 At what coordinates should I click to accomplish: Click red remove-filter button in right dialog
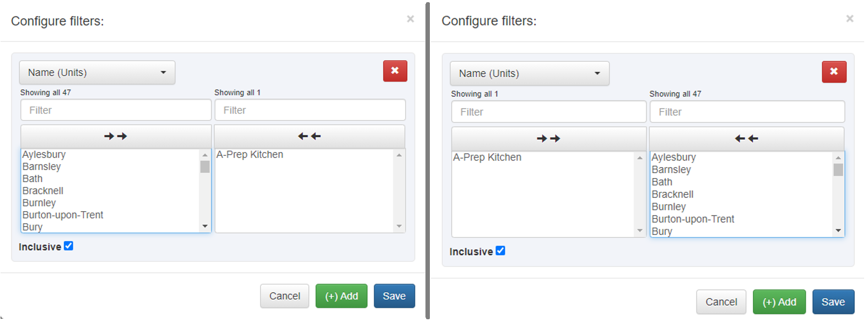(834, 72)
